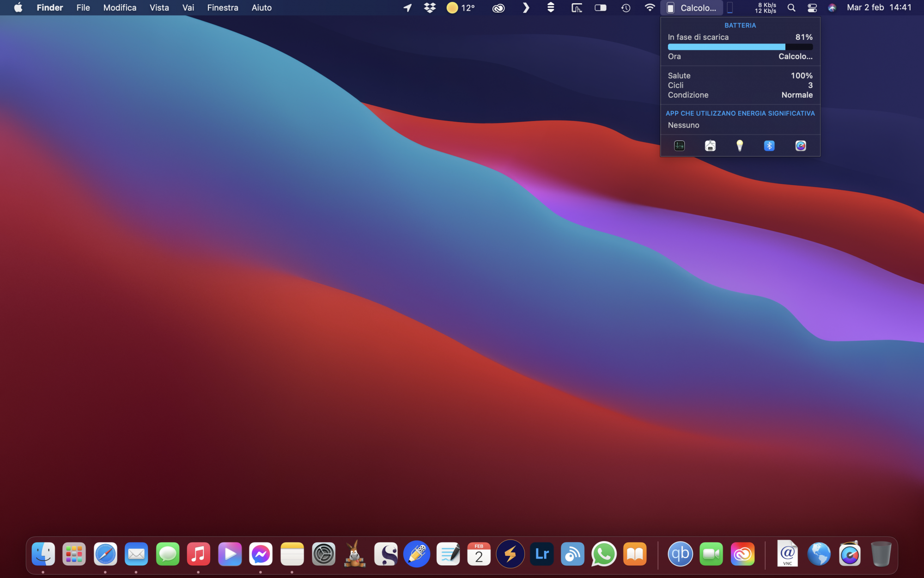924x578 pixels.
Task: Launch Music from the Dock
Action: click(199, 554)
